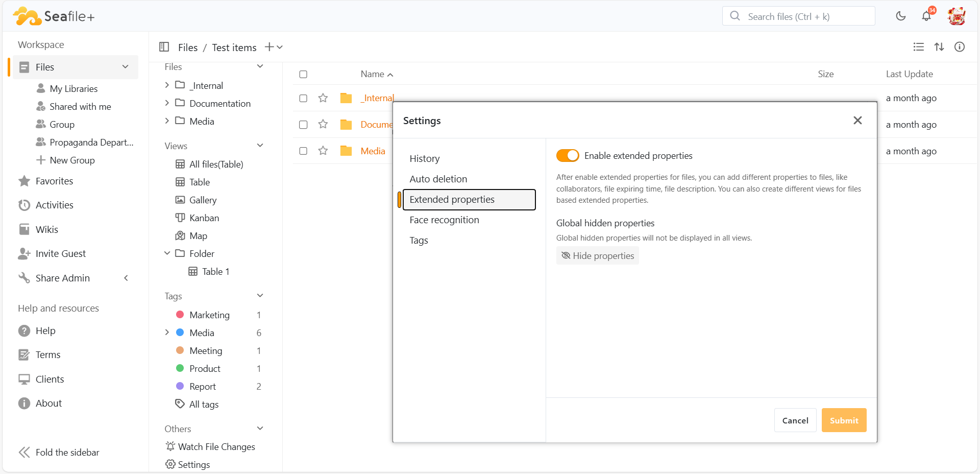Toggle dark mode moon icon

(901, 16)
